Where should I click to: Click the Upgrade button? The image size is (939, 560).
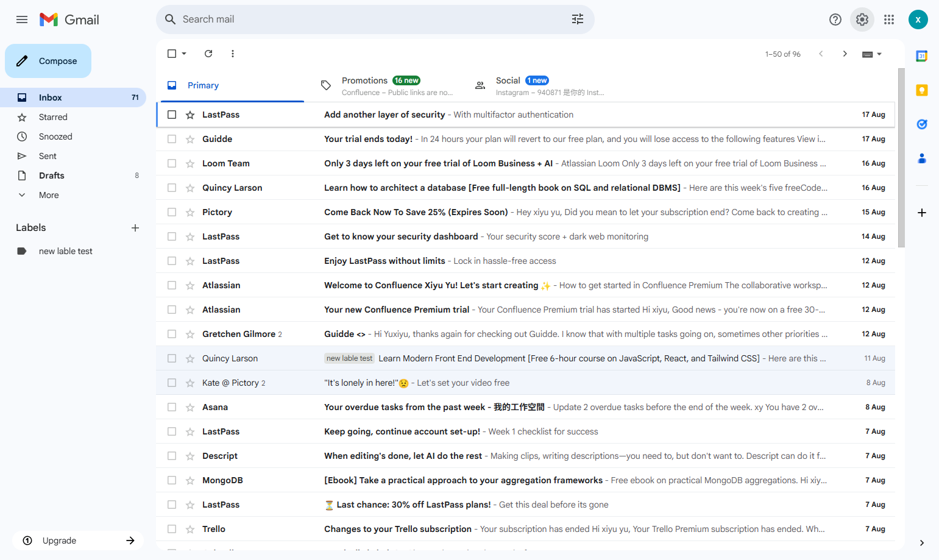78,541
